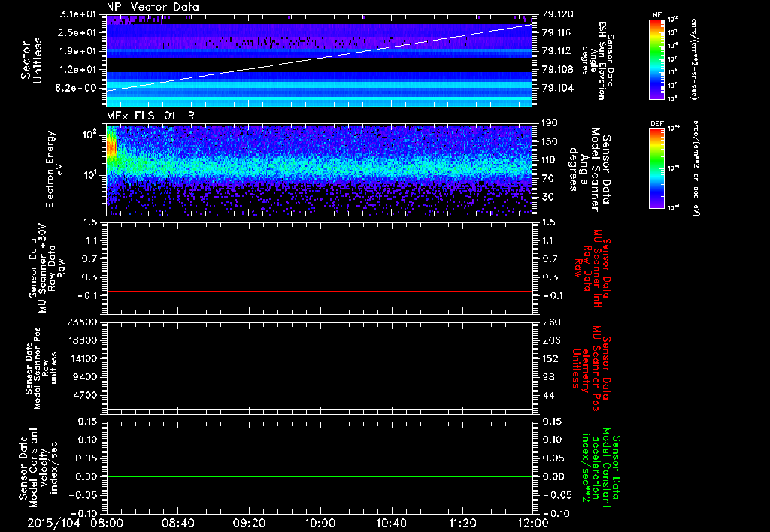Click the 79.112 sun elevation tick

point(557,51)
